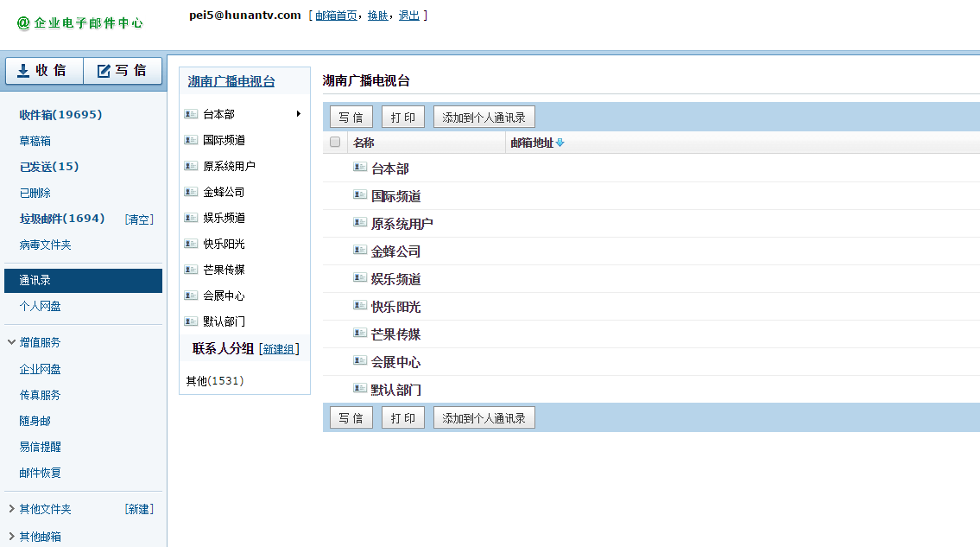The image size is (980, 547).
Task: Select 会展中心 in the department tree
Action: (224, 296)
